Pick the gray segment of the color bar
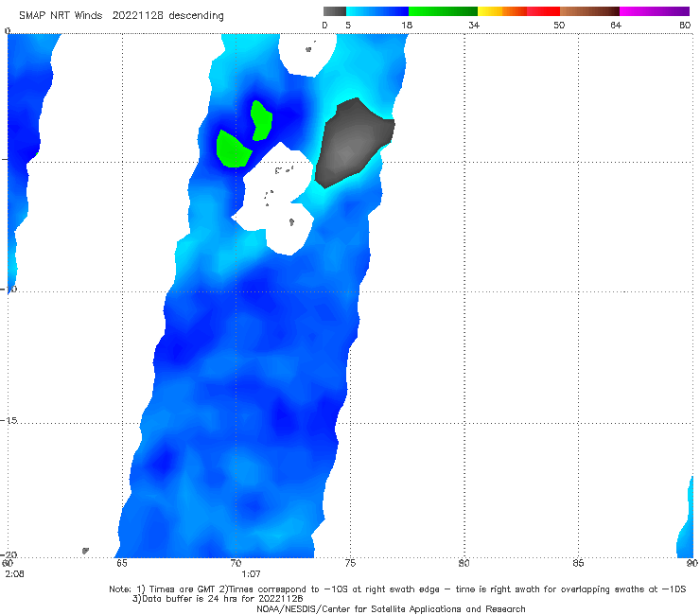 click(334, 11)
